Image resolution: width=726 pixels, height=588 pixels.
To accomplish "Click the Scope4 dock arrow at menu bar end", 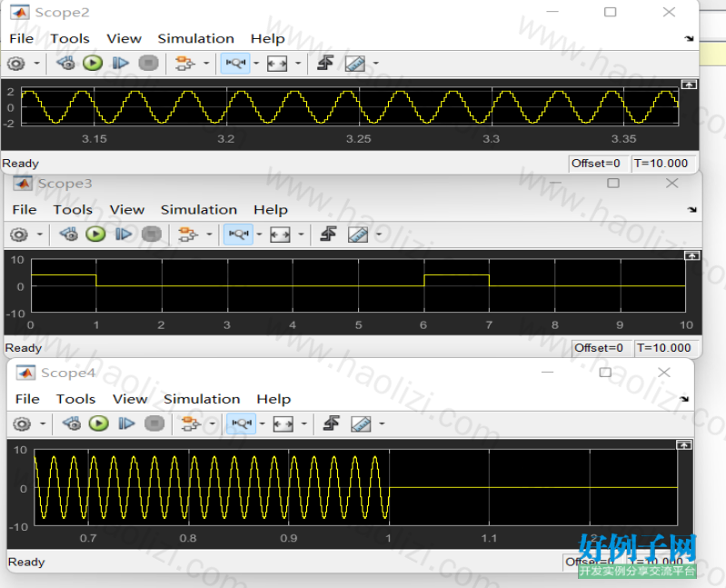I will click(x=685, y=399).
